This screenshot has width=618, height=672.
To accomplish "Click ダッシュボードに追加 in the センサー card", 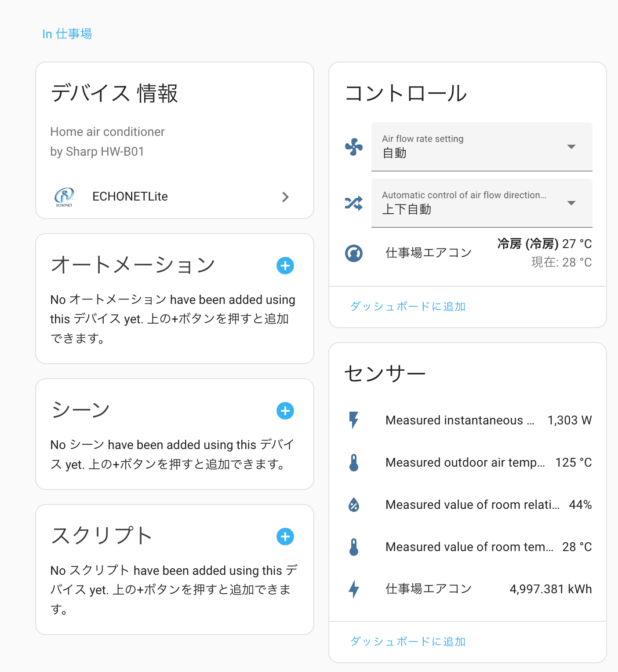I will tap(408, 642).
